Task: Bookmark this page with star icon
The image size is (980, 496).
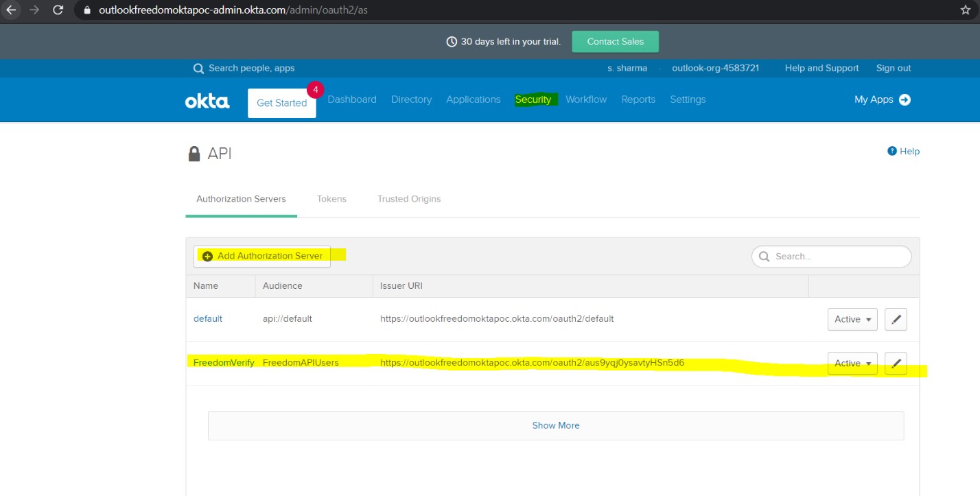Action: pyautogui.click(x=966, y=10)
